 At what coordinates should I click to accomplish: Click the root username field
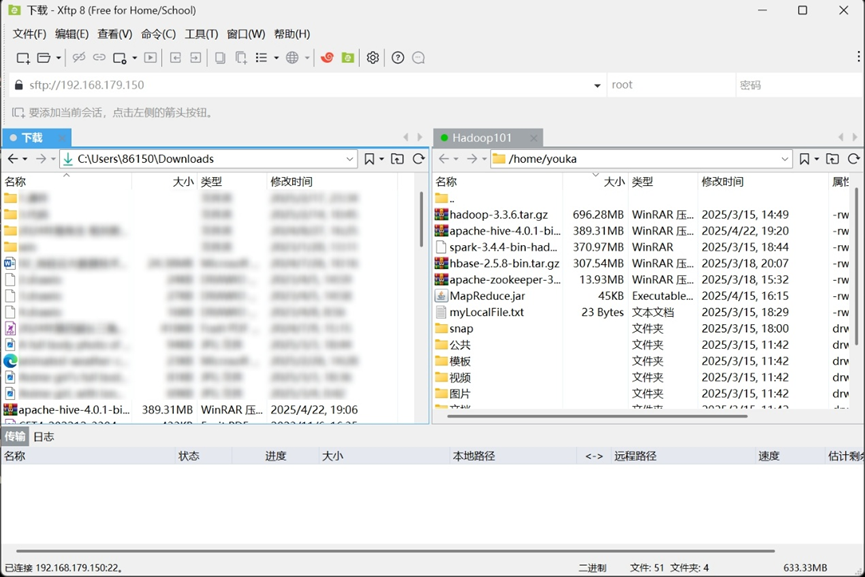tap(671, 85)
